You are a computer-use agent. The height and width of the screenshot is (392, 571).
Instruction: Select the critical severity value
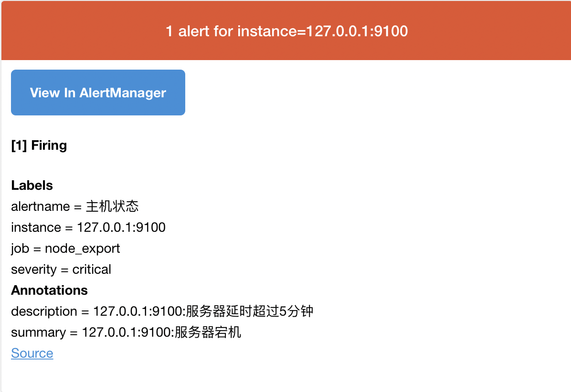(x=92, y=269)
